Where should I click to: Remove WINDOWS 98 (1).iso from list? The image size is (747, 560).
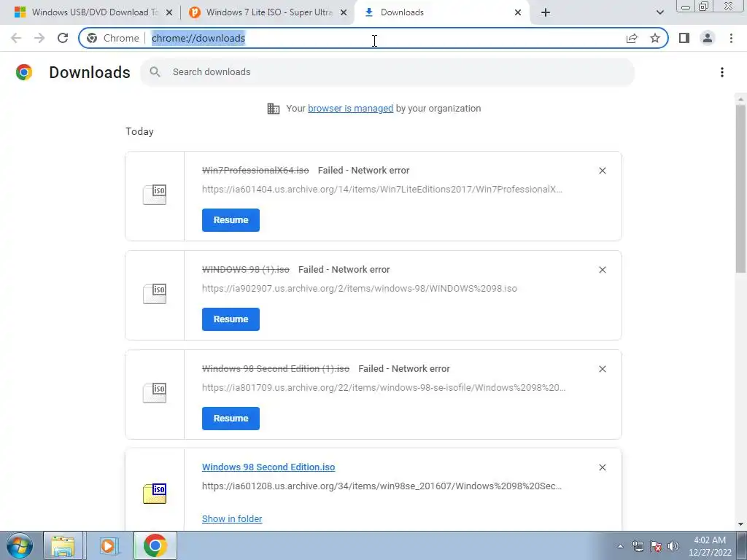[x=602, y=270]
